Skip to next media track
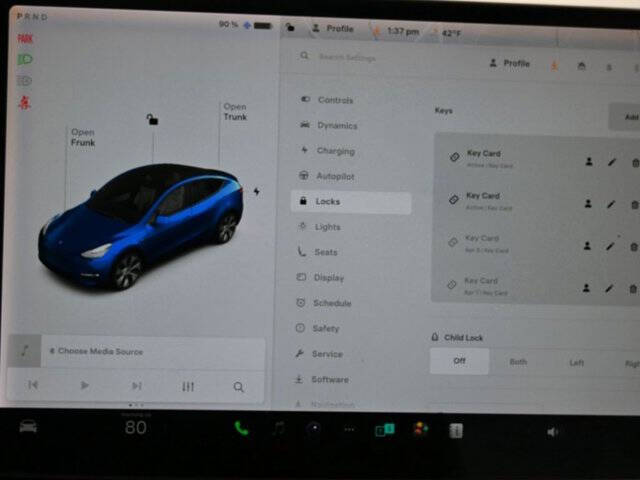 pos(136,386)
